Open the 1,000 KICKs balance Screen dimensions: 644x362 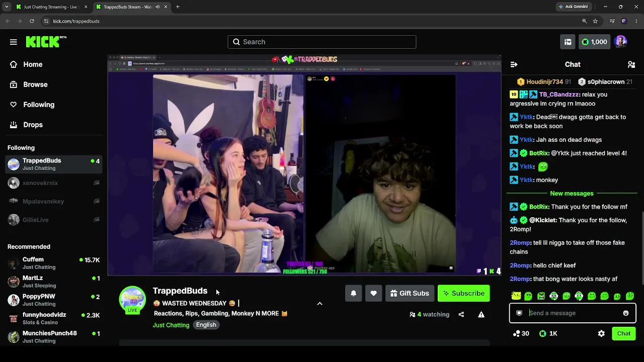click(x=594, y=42)
